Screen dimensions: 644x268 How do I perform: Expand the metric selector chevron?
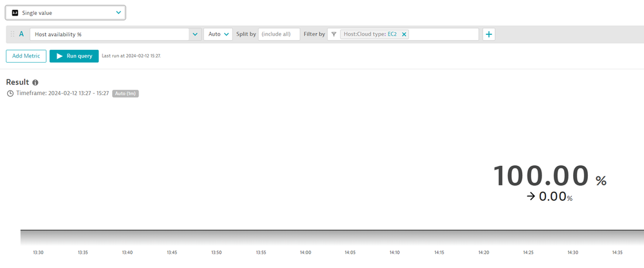coord(195,34)
